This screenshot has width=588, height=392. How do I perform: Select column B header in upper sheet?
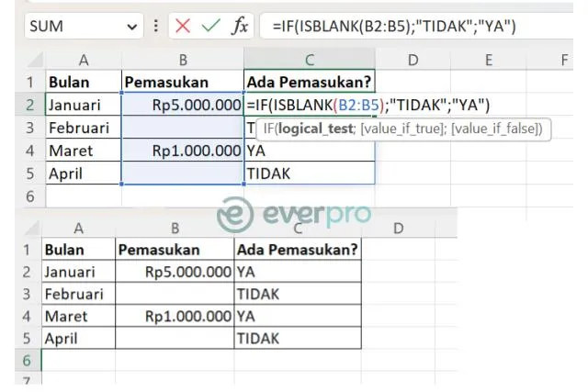click(x=183, y=60)
